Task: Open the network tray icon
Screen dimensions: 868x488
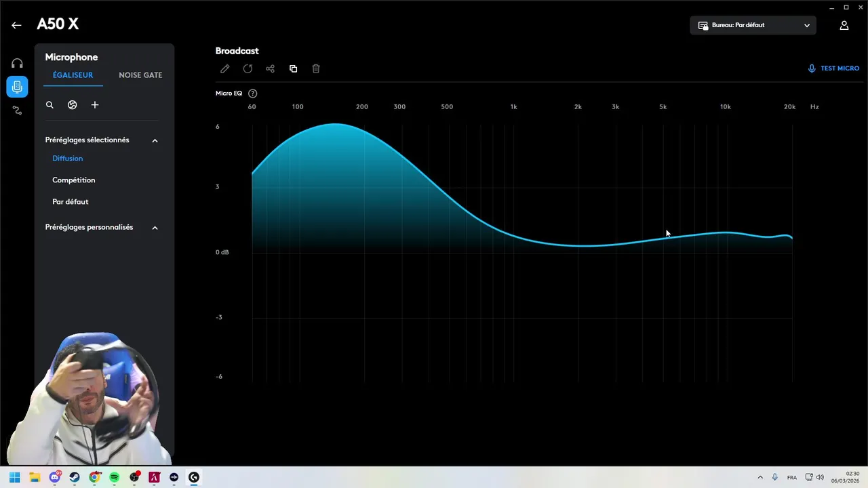Action: click(x=809, y=477)
